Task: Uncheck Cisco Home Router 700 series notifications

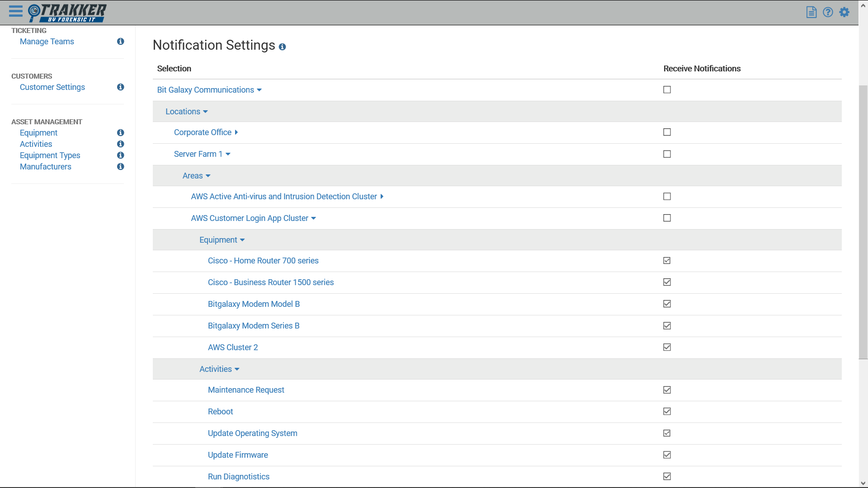Action: [x=667, y=261]
